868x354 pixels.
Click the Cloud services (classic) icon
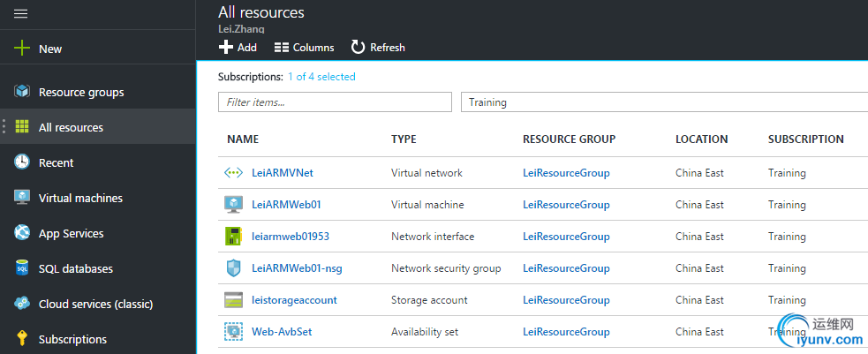point(21,304)
